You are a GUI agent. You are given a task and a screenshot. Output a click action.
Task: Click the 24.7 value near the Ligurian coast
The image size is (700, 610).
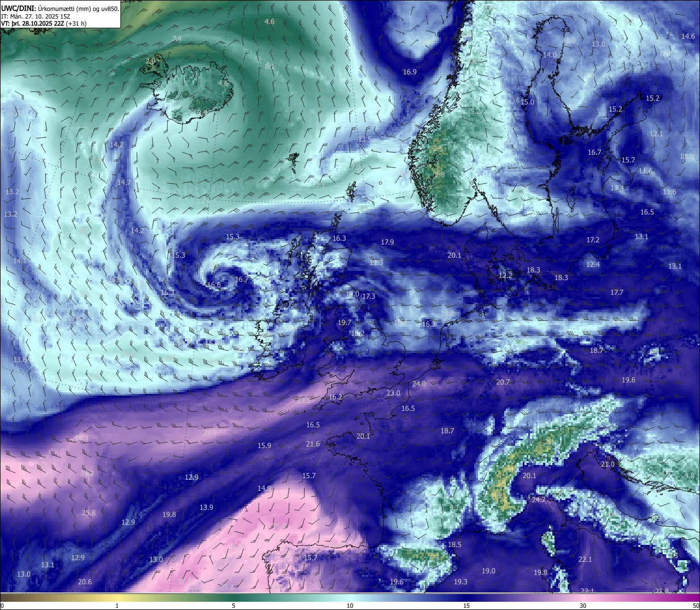(x=539, y=500)
